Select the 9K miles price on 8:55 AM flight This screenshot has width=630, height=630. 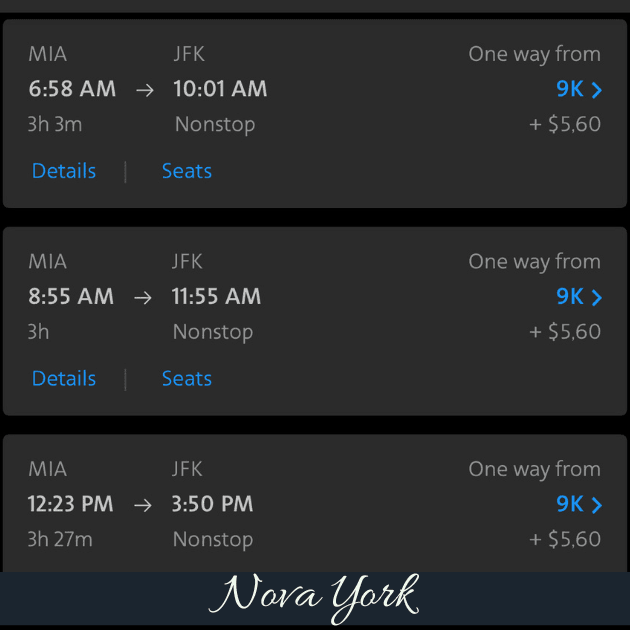pyautogui.click(x=570, y=297)
